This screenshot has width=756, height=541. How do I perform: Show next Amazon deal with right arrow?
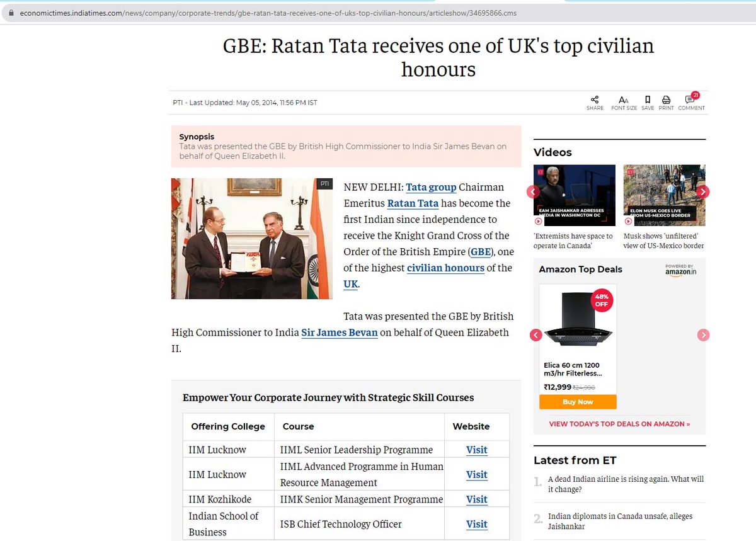click(703, 335)
